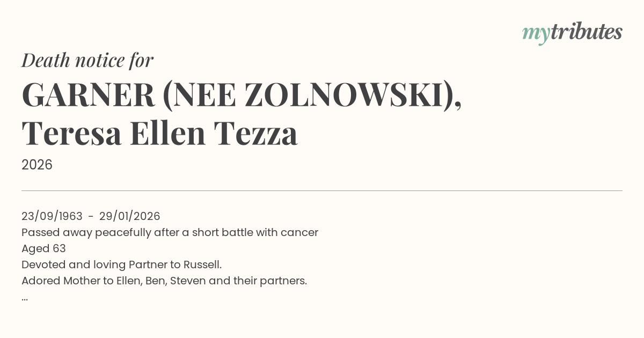Click the mytributes logo

click(x=572, y=33)
